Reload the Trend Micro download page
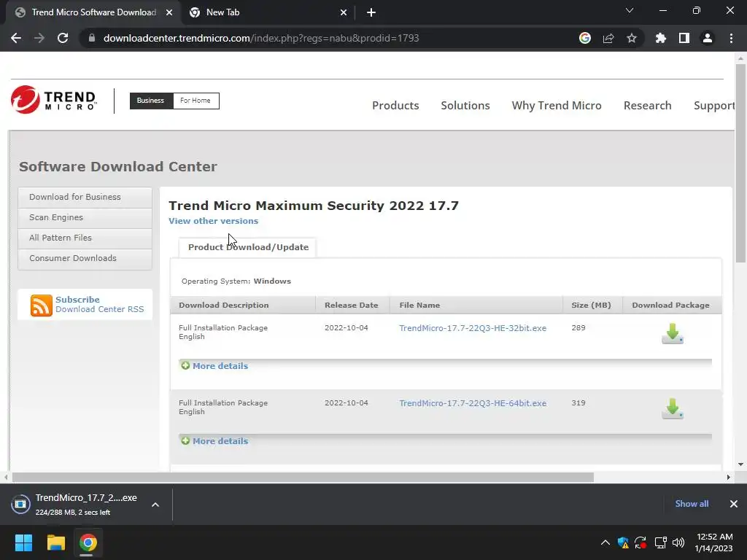The image size is (747, 560). 63,38
